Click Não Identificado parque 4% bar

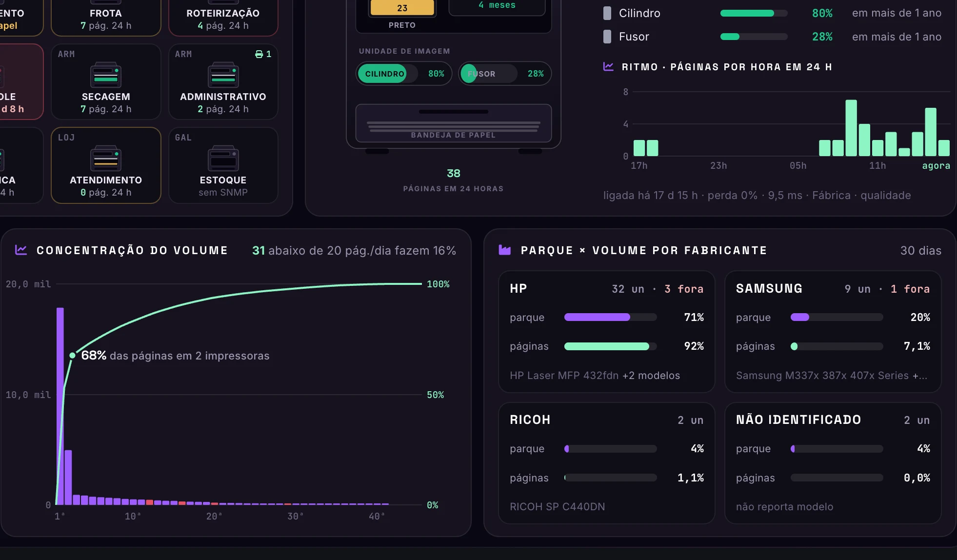[x=837, y=449]
